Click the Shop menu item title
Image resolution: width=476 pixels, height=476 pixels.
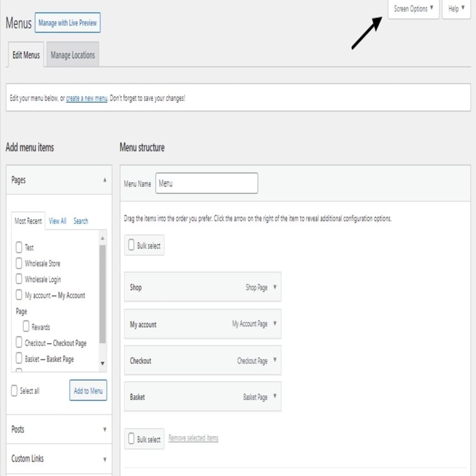[x=136, y=287]
